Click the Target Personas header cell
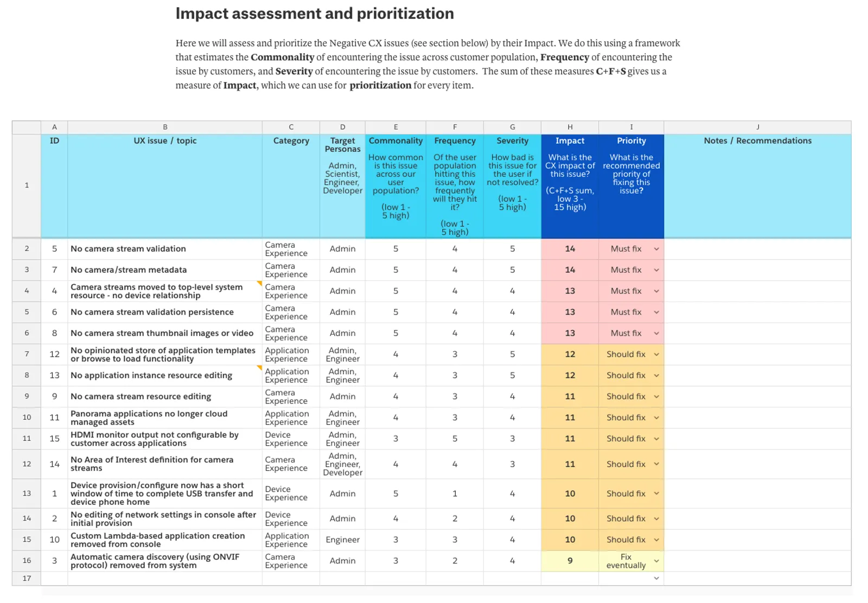 point(342,186)
